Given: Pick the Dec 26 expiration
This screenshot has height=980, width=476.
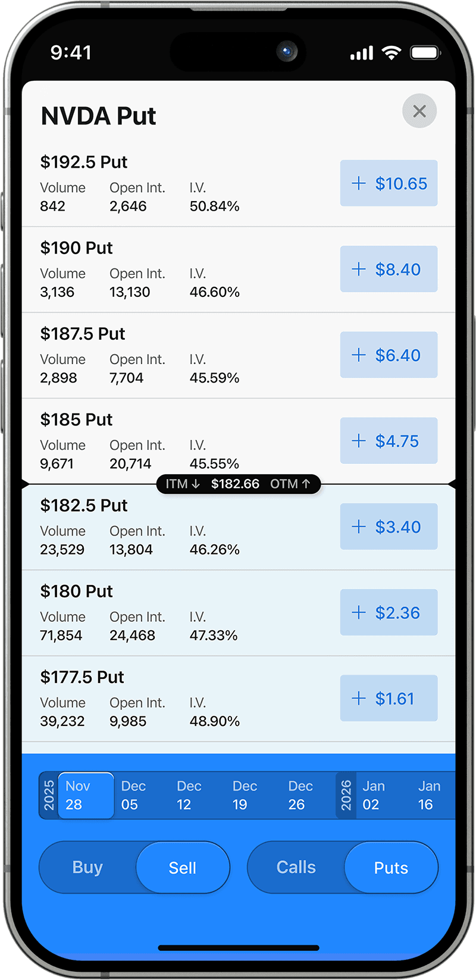Looking at the screenshot, I should click(x=300, y=796).
